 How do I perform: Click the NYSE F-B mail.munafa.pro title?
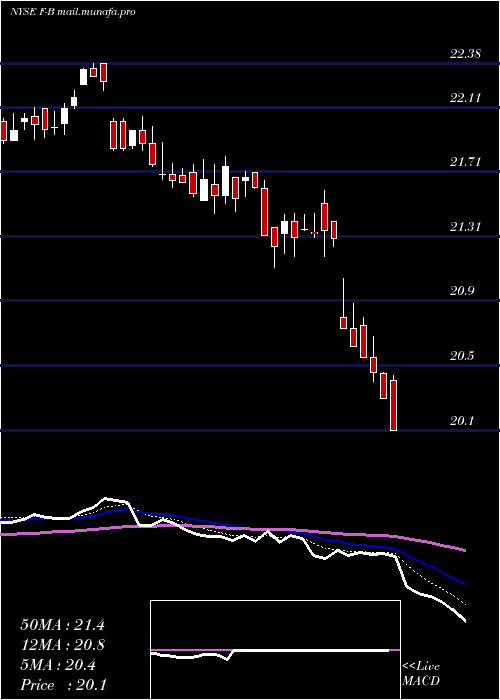click(x=73, y=12)
